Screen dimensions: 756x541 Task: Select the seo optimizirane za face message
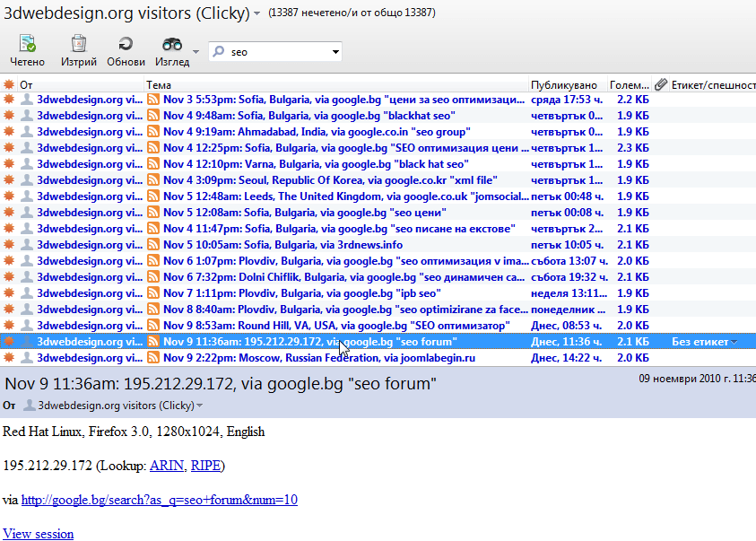click(378, 309)
